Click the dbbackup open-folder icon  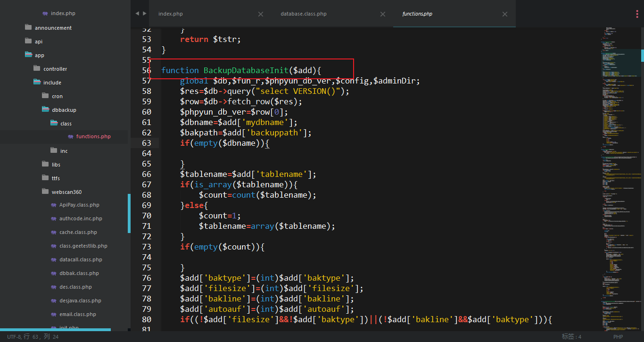point(45,109)
